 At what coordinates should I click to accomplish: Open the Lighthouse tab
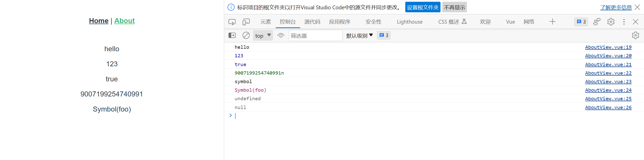pos(410,22)
